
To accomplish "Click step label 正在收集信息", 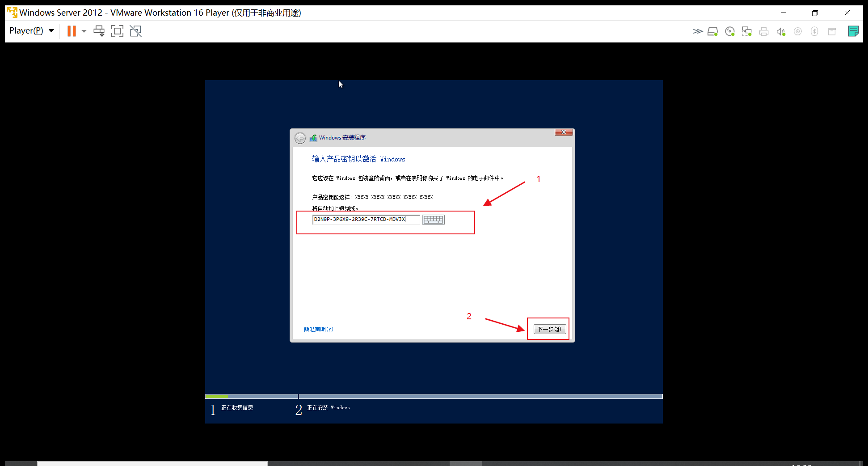I will pyautogui.click(x=237, y=407).
